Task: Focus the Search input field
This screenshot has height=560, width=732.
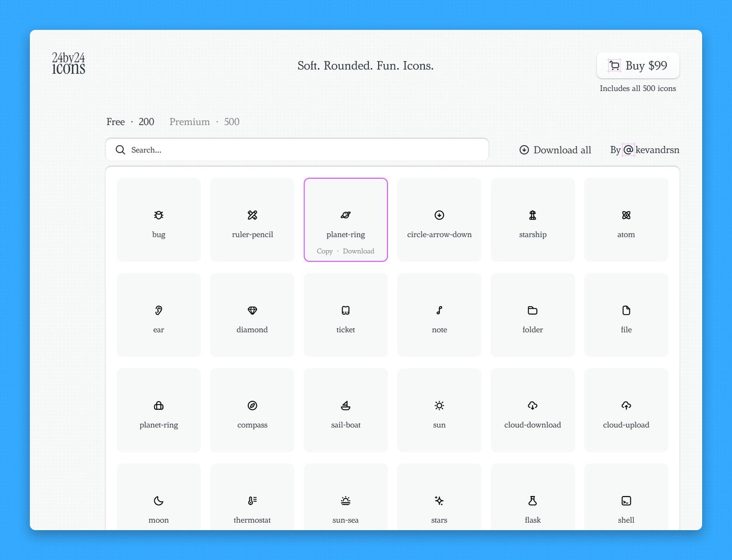Action: tap(297, 149)
